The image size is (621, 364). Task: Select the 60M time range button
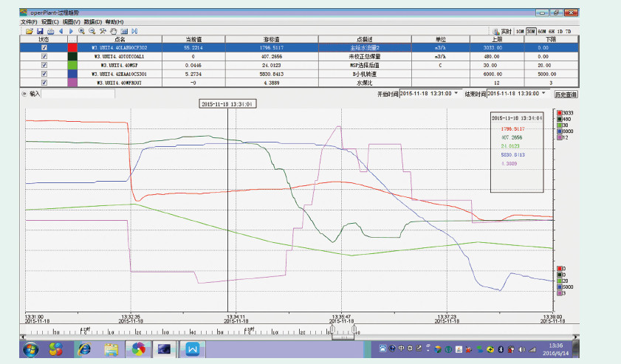click(x=542, y=31)
